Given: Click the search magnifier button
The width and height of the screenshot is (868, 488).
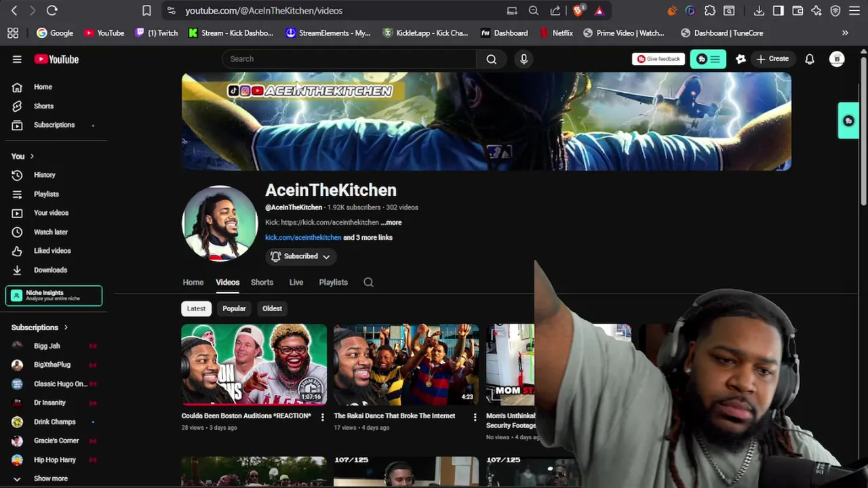Looking at the screenshot, I should [491, 59].
